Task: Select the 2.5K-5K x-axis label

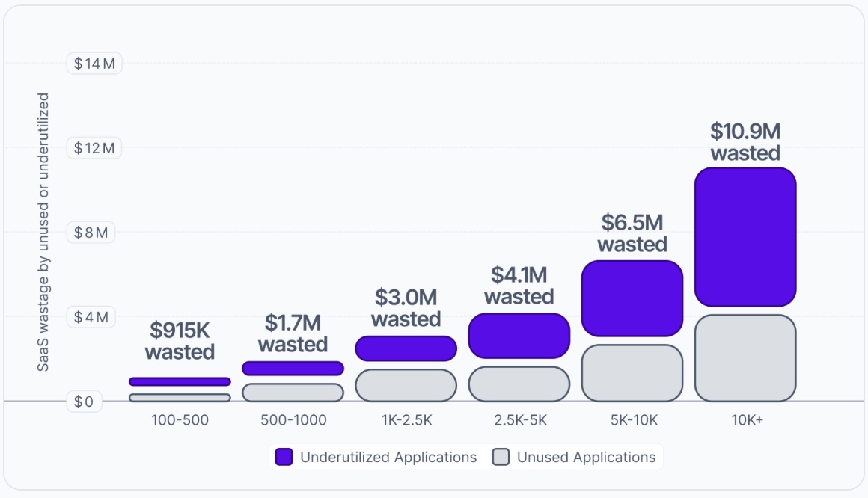Action: tap(519, 420)
